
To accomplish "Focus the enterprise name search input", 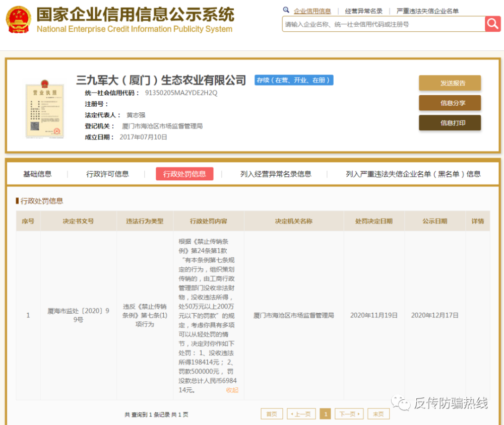I will click(383, 24).
